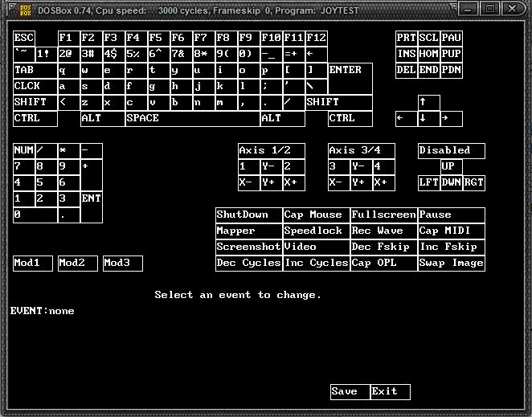Click the Disabled joystick label

pyautogui.click(x=452, y=150)
